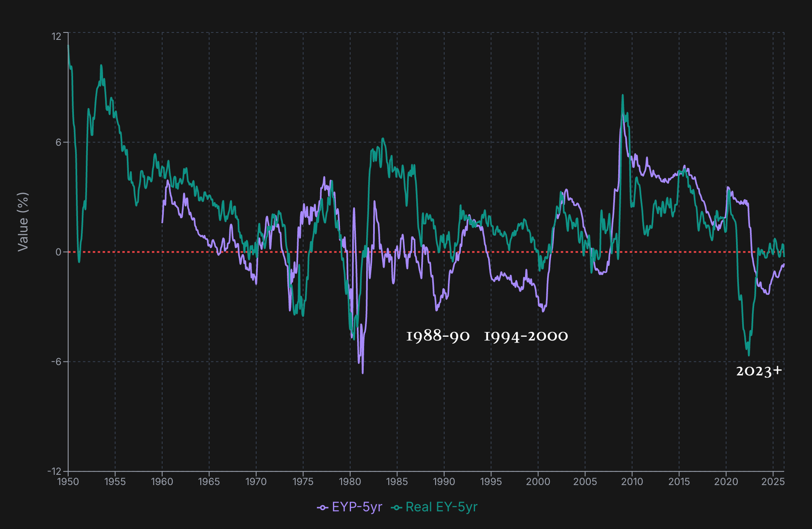Click the 1995 x-axis label
The image size is (812, 529).
pyautogui.click(x=491, y=482)
